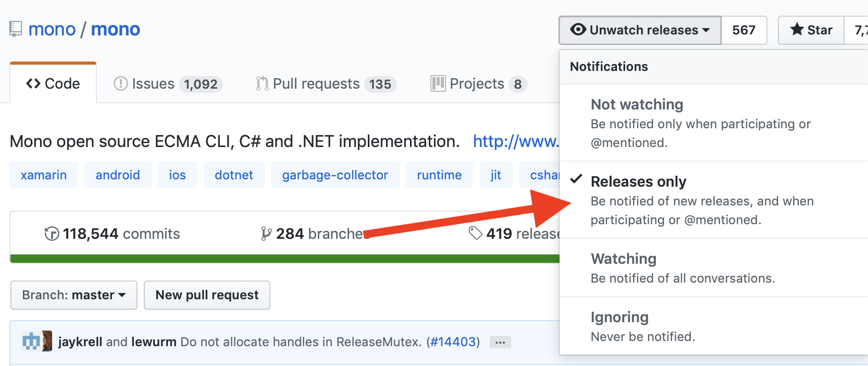Click the New pull request button
The height and width of the screenshot is (366, 868).
click(x=207, y=295)
